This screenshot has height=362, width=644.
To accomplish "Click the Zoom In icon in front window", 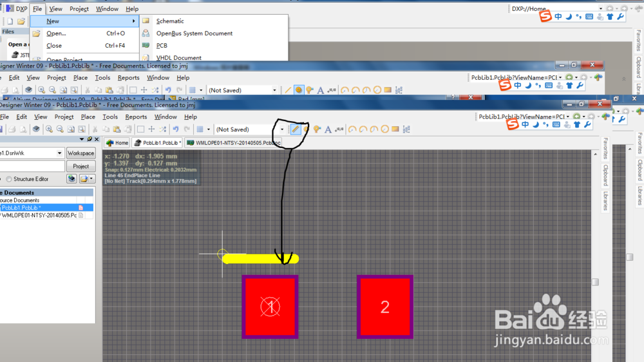I will [49, 129].
